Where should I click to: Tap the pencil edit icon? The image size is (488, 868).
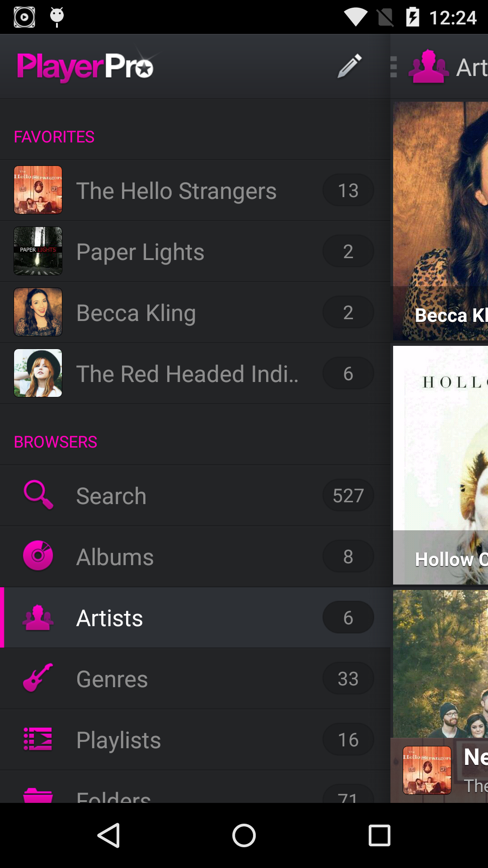pyautogui.click(x=350, y=66)
